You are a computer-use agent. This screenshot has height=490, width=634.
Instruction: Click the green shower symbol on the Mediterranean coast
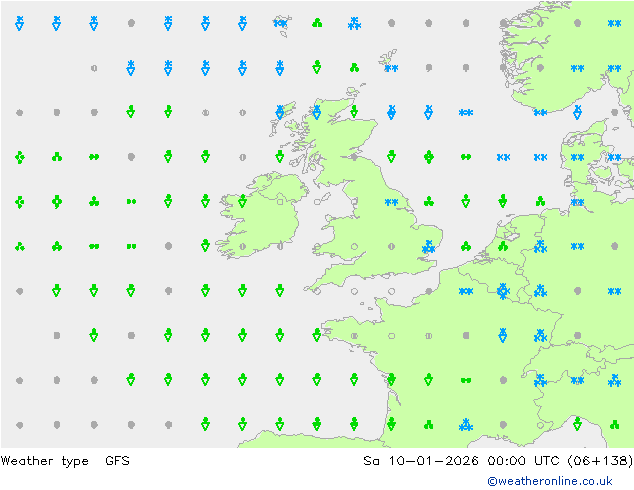tap(577, 424)
